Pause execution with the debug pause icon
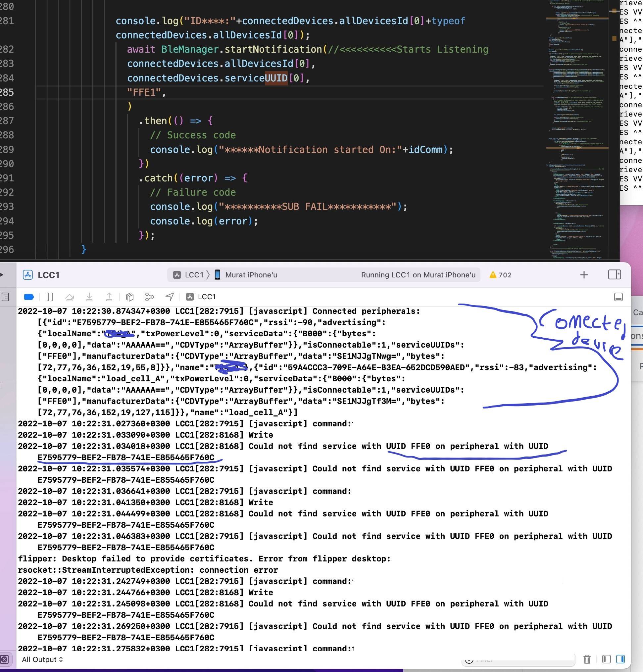Image resolution: width=643 pixels, height=672 pixels. click(x=49, y=297)
